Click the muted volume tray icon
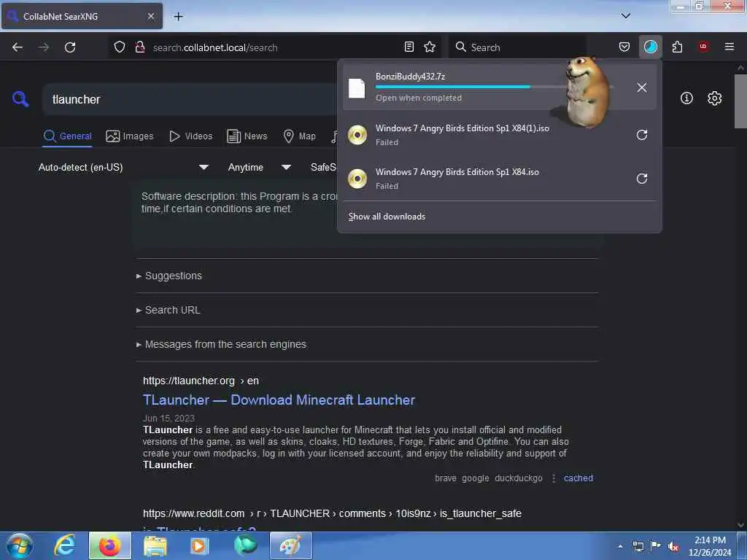This screenshot has width=747, height=560. 673,546
